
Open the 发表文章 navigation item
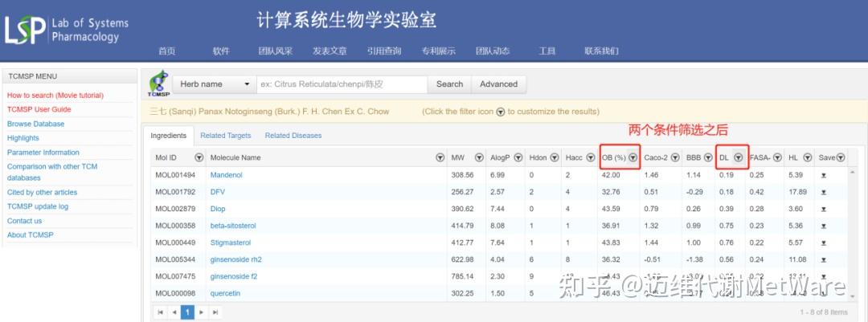(330, 51)
